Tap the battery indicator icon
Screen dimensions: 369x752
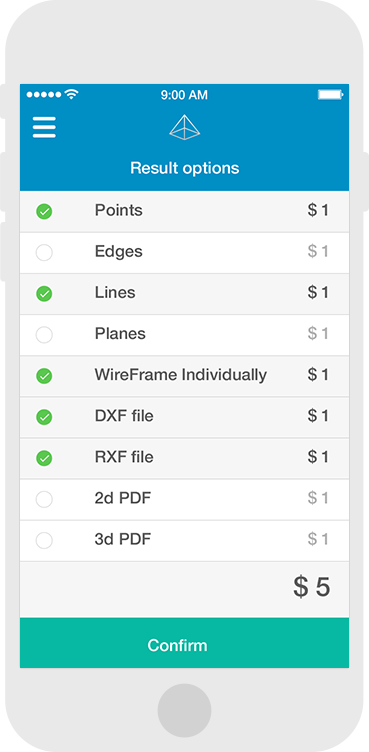point(331,94)
